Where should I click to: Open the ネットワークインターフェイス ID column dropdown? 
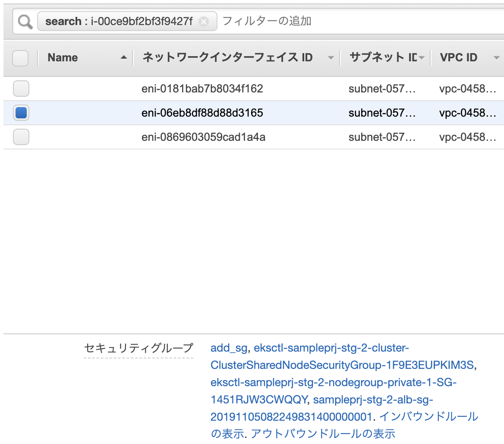click(x=331, y=58)
